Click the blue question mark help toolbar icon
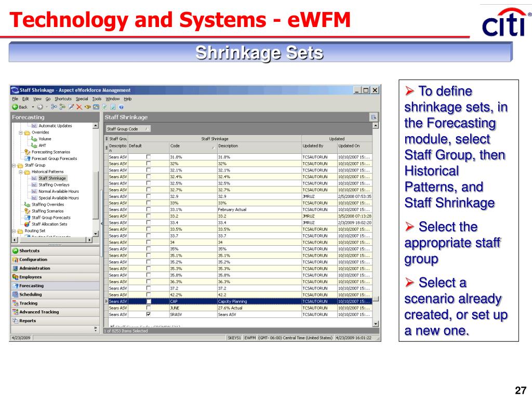 click(121, 107)
